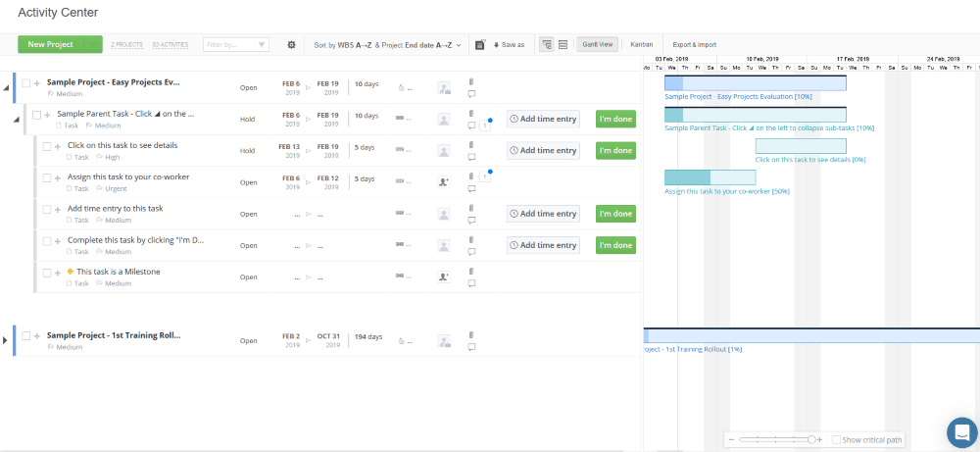
Task: Switch to the Kanban view
Action: [x=642, y=45]
